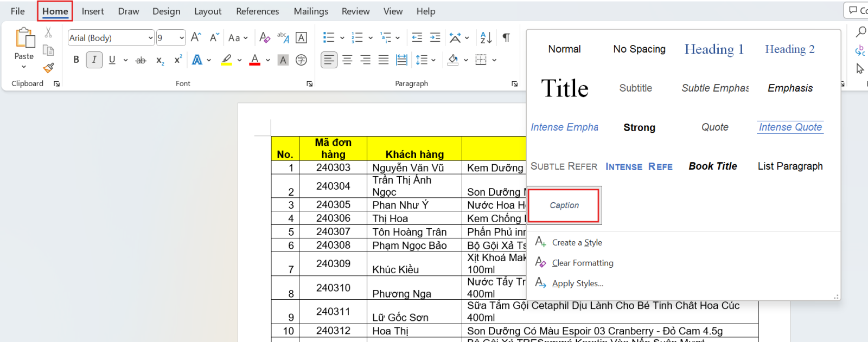Sort text with A-Z icon

coord(486,37)
